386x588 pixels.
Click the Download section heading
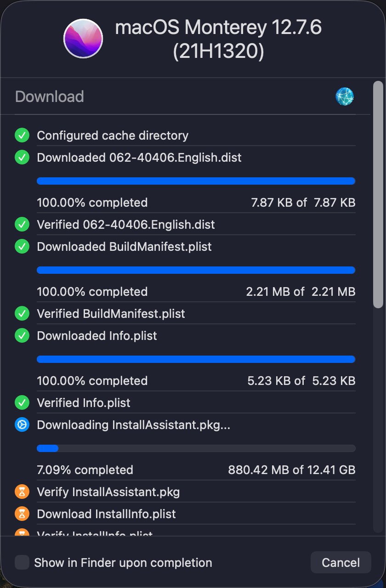[50, 96]
